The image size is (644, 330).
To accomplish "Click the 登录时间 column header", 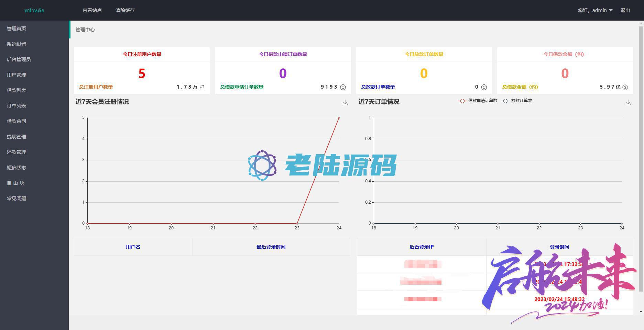I will click(x=559, y=247).
